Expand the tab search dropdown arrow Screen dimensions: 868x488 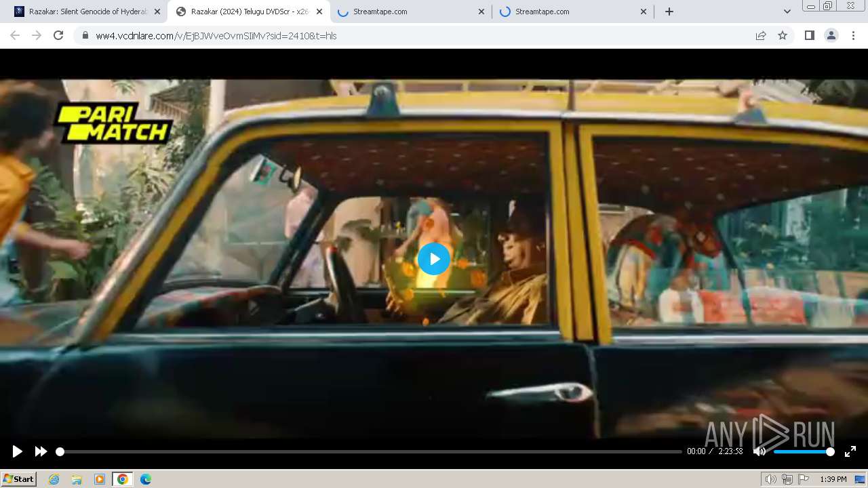[787, 12]
